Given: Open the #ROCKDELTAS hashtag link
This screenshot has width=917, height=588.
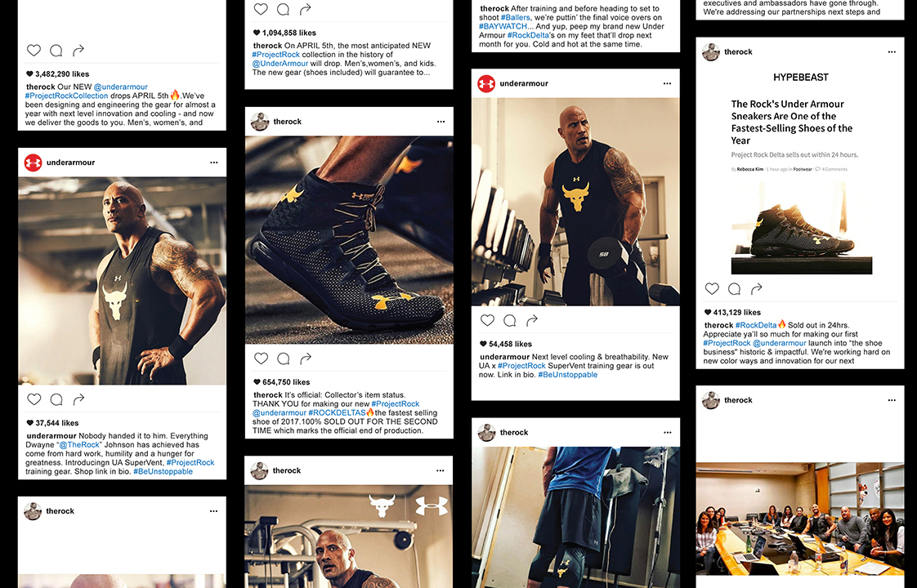Looking at the screenshot, I should 337,412.
